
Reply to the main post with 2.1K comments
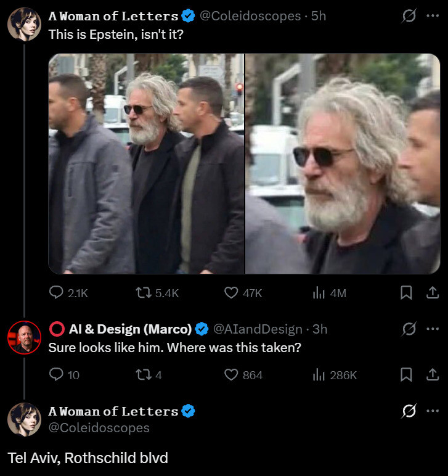[x=56, y=293]
